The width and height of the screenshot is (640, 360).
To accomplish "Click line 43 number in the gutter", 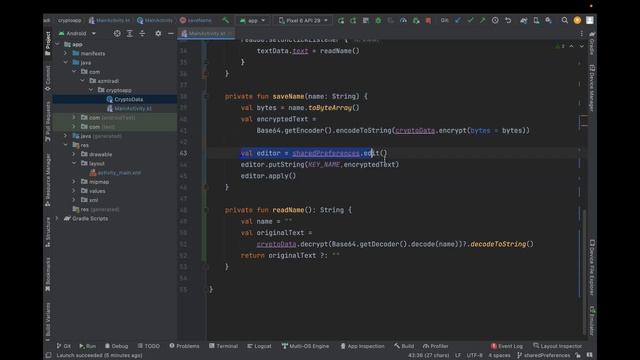I will click(183, 153).
